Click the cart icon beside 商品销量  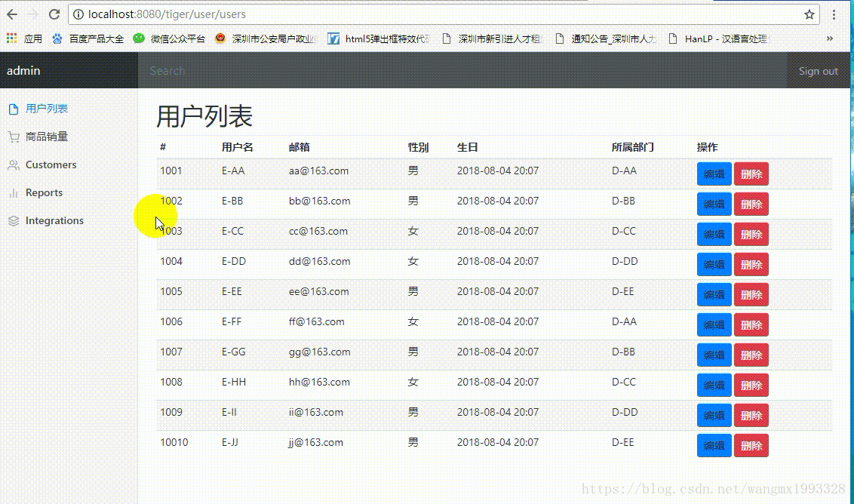click(14, 137)
